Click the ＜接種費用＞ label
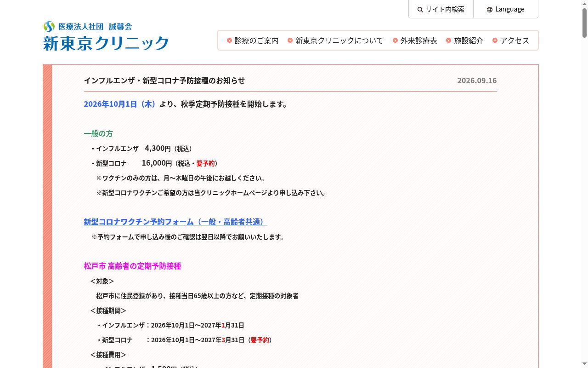The height and width of the screenshot is (368, 588). click(108, 355)
